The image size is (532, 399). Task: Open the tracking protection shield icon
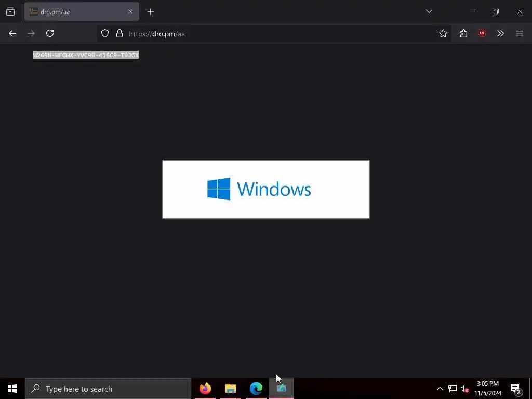pos(105,33)
